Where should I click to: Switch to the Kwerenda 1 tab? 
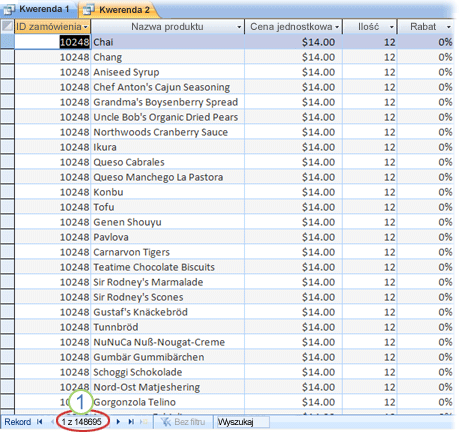click(39, 9)
